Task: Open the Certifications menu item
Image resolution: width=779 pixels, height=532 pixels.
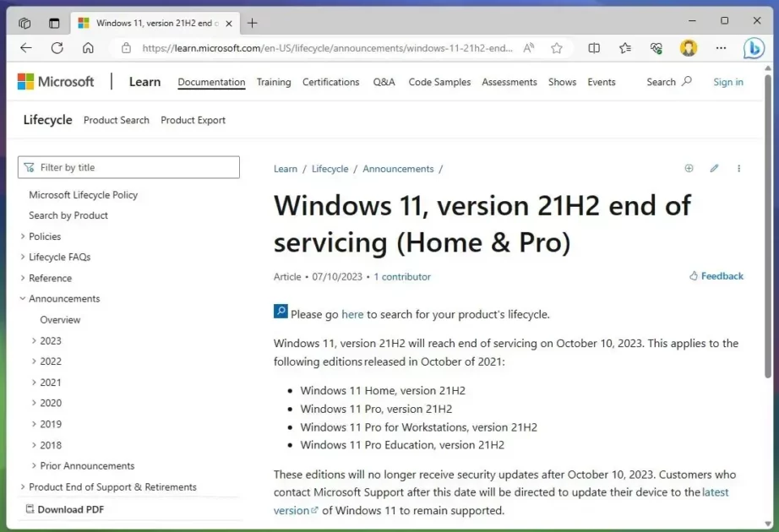Action: pos(331,82)
